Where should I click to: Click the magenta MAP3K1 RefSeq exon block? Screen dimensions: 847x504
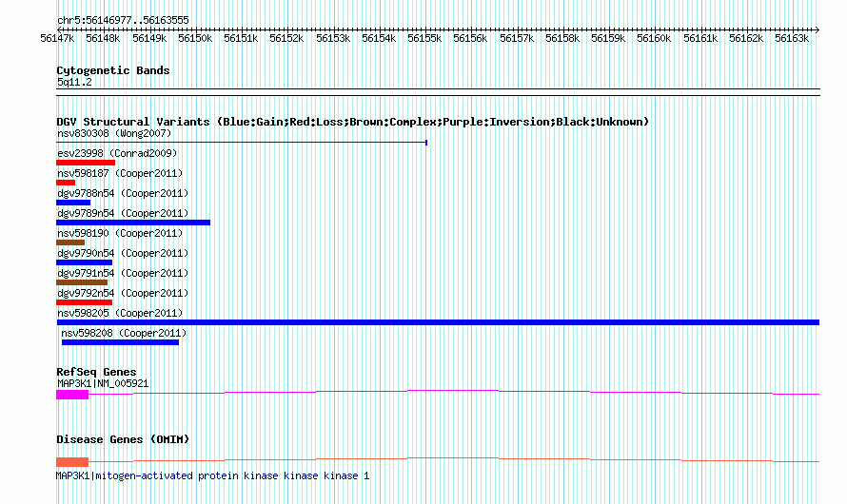pyautogui.click(x=72, y=395)
